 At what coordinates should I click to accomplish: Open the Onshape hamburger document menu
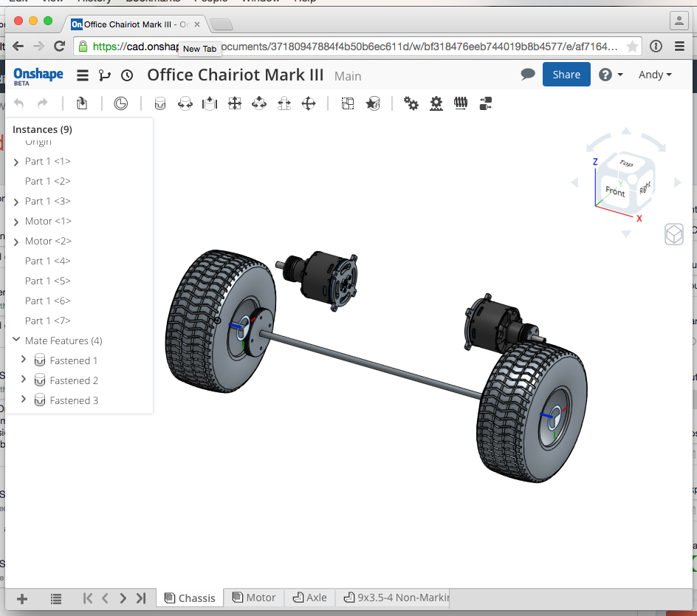82,75
